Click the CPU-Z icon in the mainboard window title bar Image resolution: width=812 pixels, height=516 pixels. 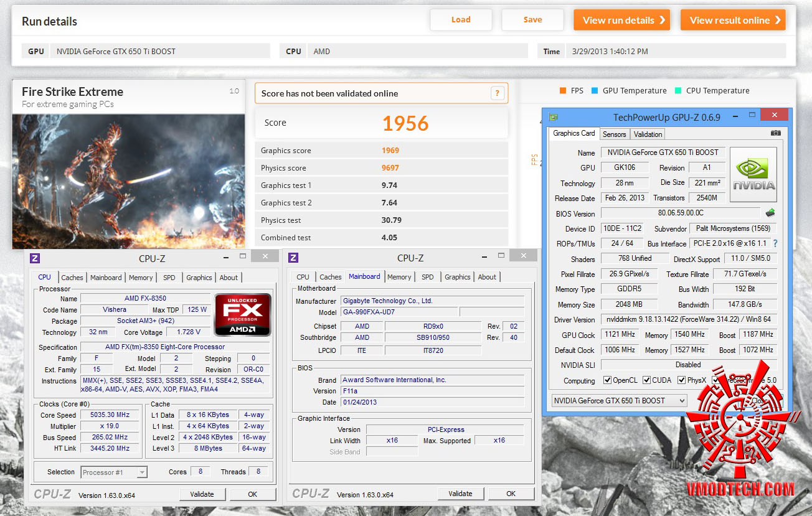click(293, 258)
